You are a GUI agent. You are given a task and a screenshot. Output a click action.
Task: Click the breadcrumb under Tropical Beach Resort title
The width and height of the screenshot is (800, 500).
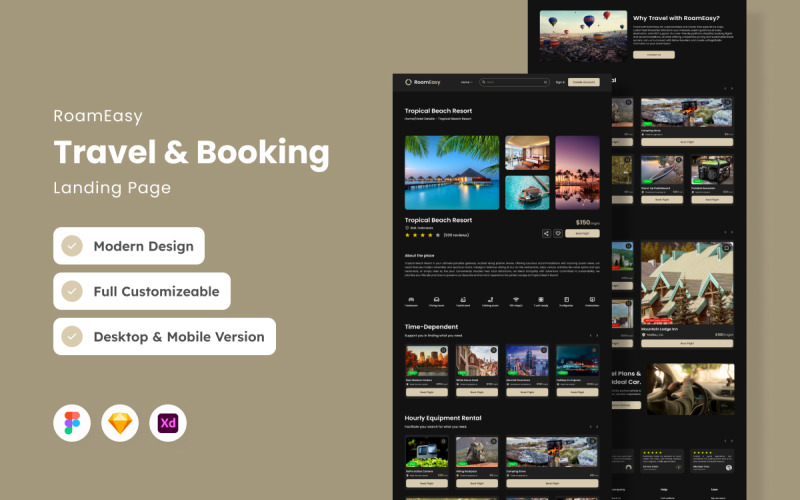point(437,119)
